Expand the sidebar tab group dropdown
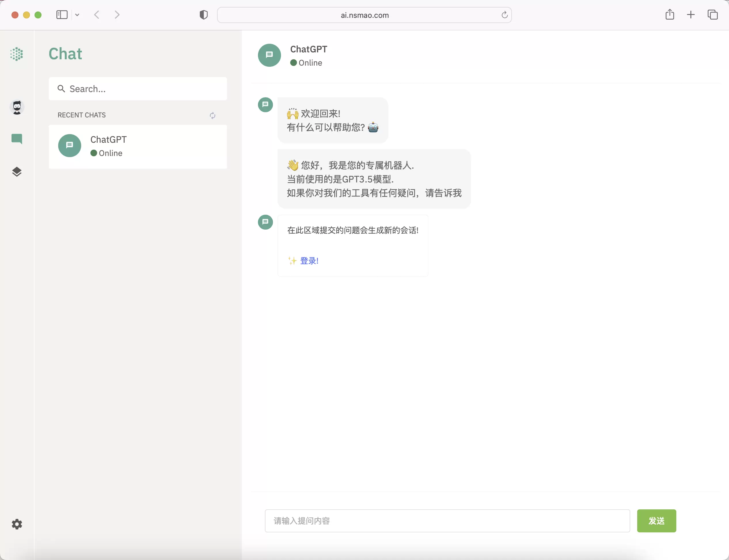Screen dimensions: 729x560 [x=77, y=15]
